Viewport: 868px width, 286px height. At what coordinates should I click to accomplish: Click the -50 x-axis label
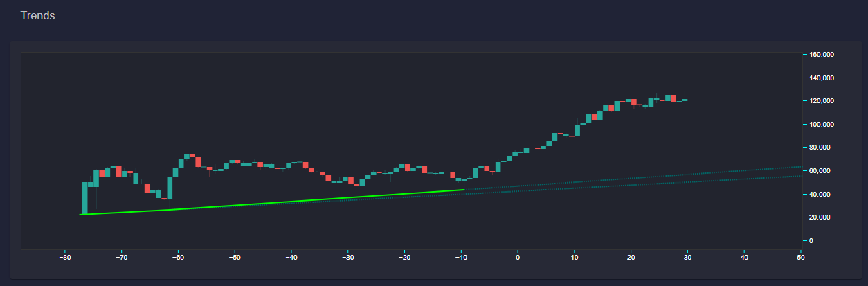235,257
